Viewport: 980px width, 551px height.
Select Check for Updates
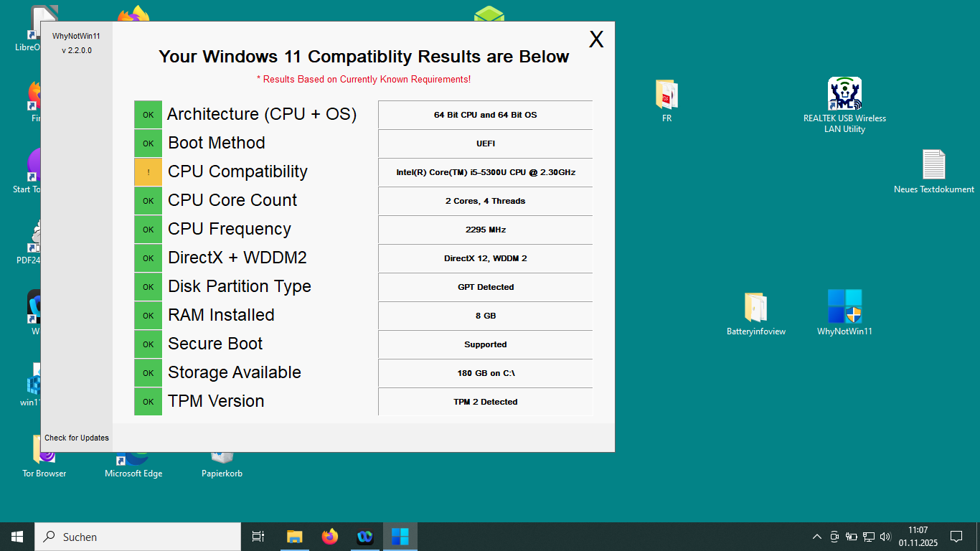pos(76,438)
